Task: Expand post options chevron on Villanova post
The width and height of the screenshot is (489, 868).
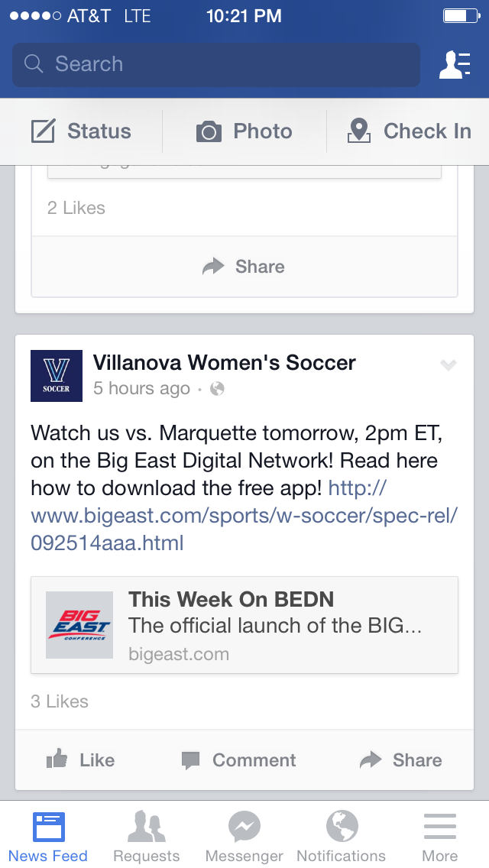Action: click(448, 365)
